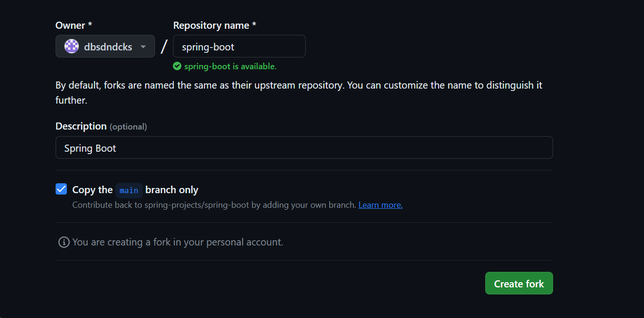This screenshot has width=644, height=318.
Task: Click the 'Copy the main branch only' label
Action: tap(135, 190)
